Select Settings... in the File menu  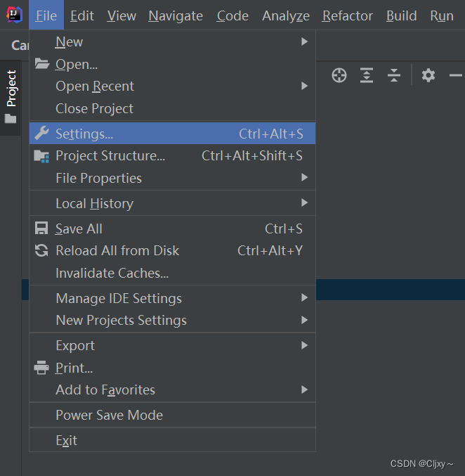pos(172,134)
